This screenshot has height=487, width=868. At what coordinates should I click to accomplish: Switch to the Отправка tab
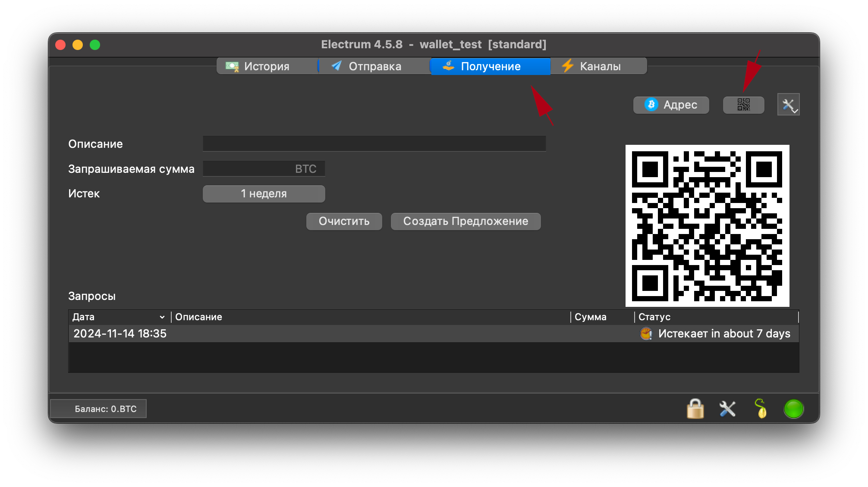[x=374, y=66]
